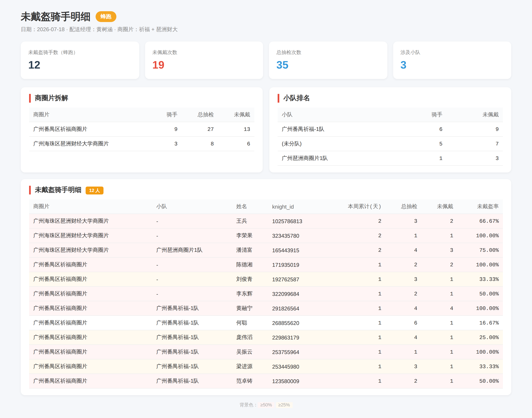Click knight_id 323435780
The image size is (532, 418).
pyautogui.click(x=286, y=236)
